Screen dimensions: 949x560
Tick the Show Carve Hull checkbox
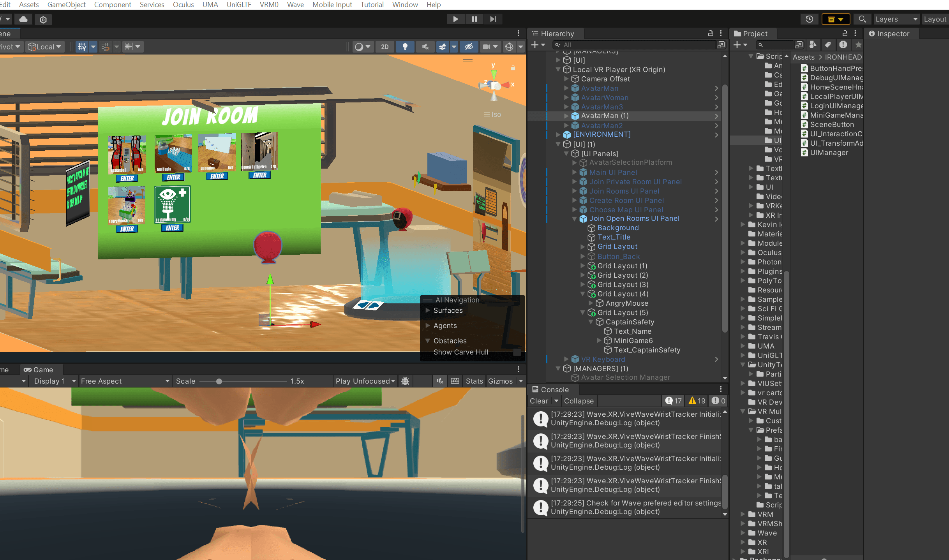pyautogui.click(x=517, y=352)
